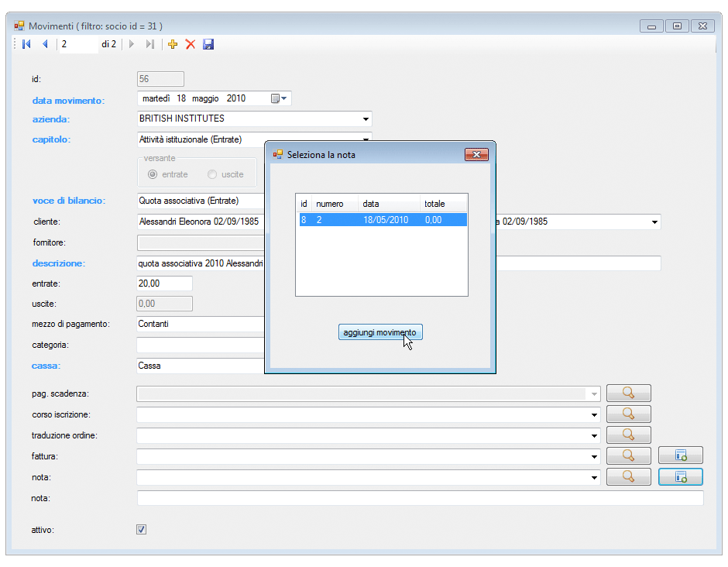Viewport: 728px width, 567px height.
Task: Delete record with red X icon
Action: (x=191, y=44)
